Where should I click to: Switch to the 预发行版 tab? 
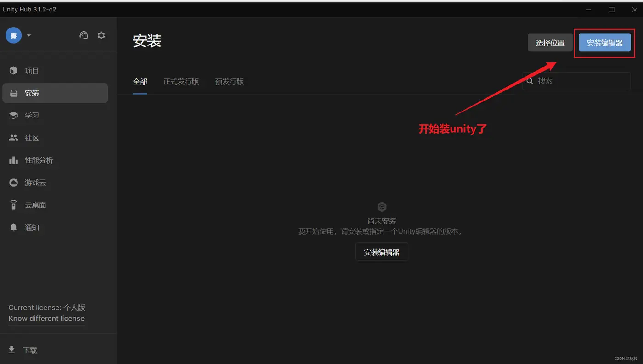(x=230, y=82)
